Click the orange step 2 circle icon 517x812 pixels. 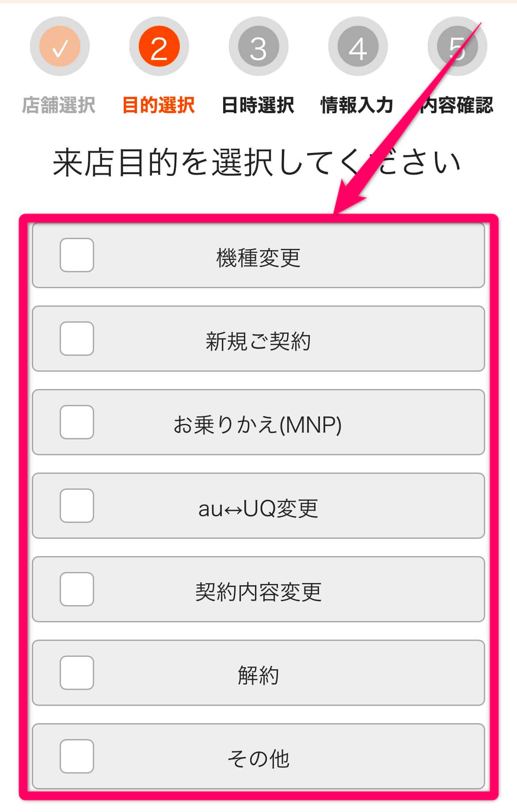click(x=160, y=46)
